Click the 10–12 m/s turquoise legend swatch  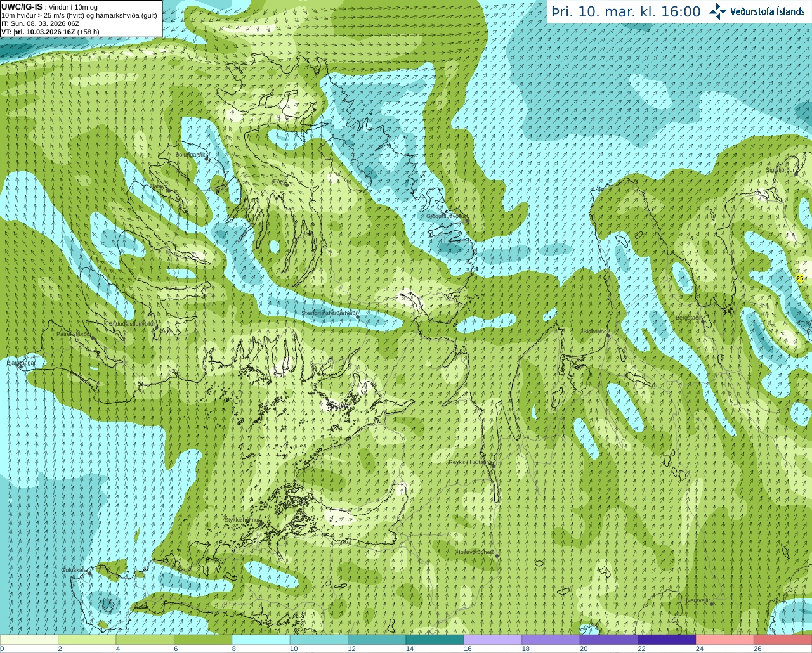[x=319, y=640]
